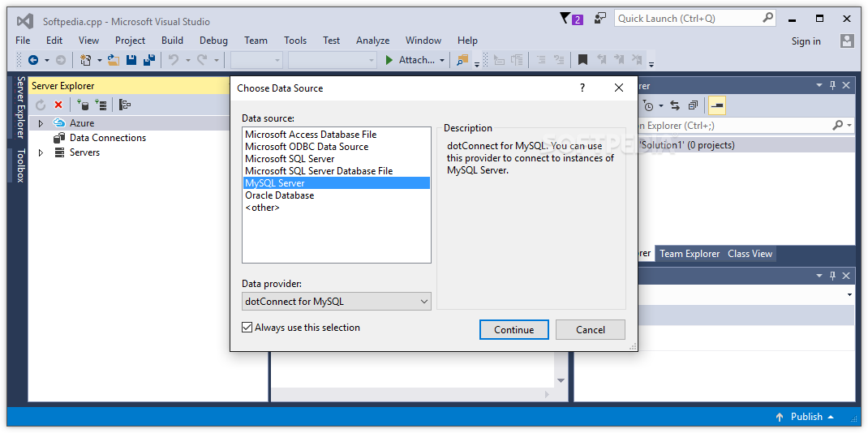Viewport: 868px width, 433px height.
Task: Click the Uncomment selected lines icon
Action: (x=559, y=60)
